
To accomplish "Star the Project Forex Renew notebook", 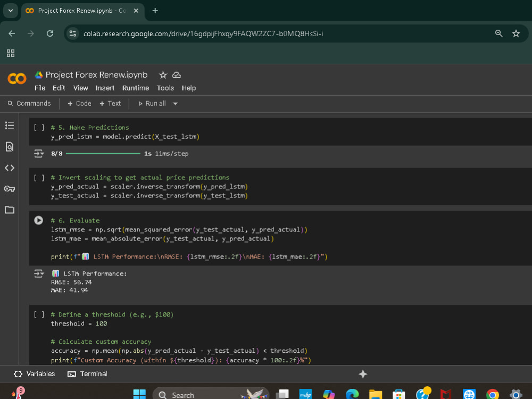I will [163, 75].
